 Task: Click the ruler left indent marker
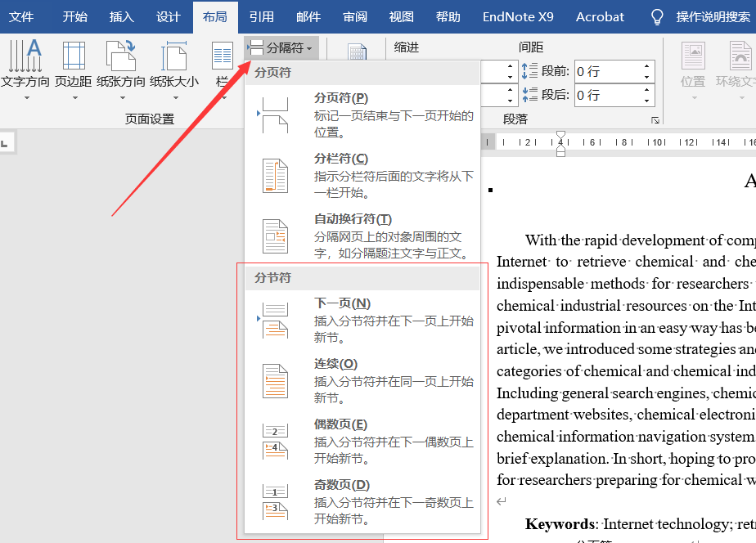pos(560,153)
